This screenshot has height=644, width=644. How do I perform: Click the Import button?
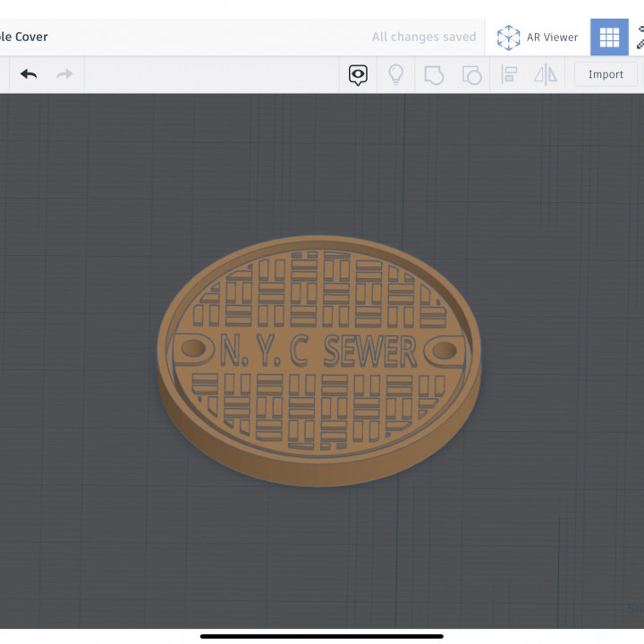(x=606, y=74)
